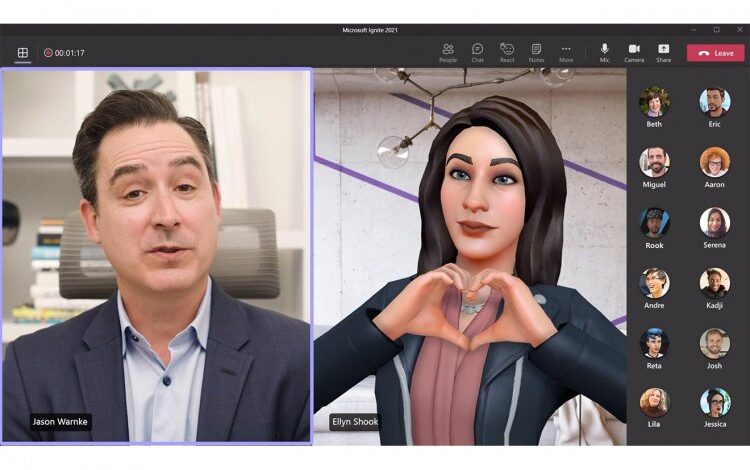Change the gallery view layout
Image resolution: width=750 pixels, height=470 pixels.
coord(22,53)
